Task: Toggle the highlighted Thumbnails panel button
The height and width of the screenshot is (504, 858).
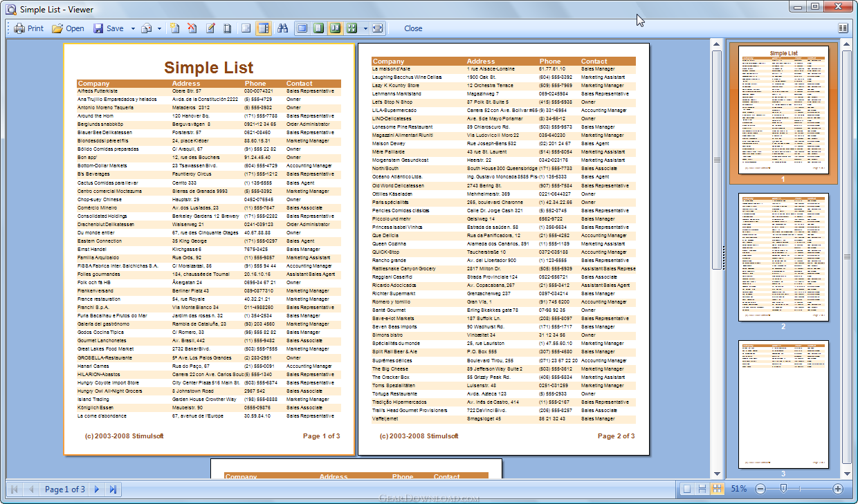Action: tap(263, 28)
